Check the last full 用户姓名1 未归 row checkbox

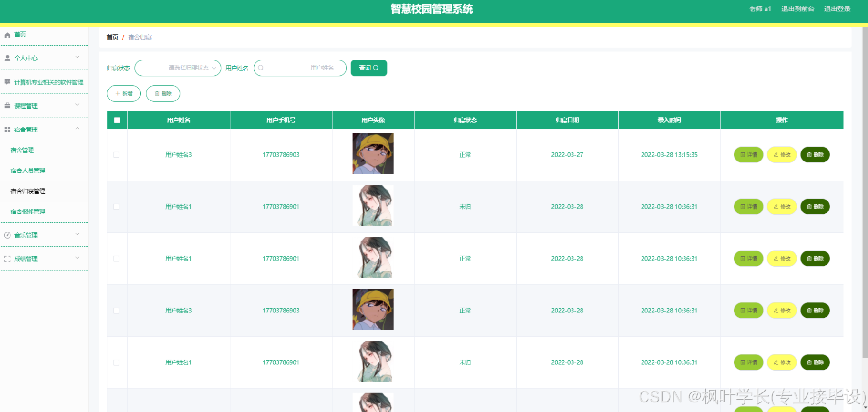117,362
